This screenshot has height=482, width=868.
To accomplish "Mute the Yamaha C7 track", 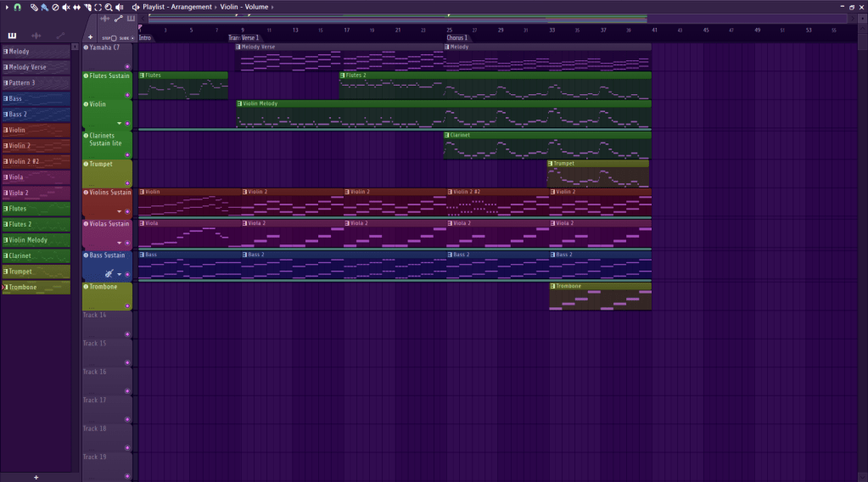I will [86, 48].
